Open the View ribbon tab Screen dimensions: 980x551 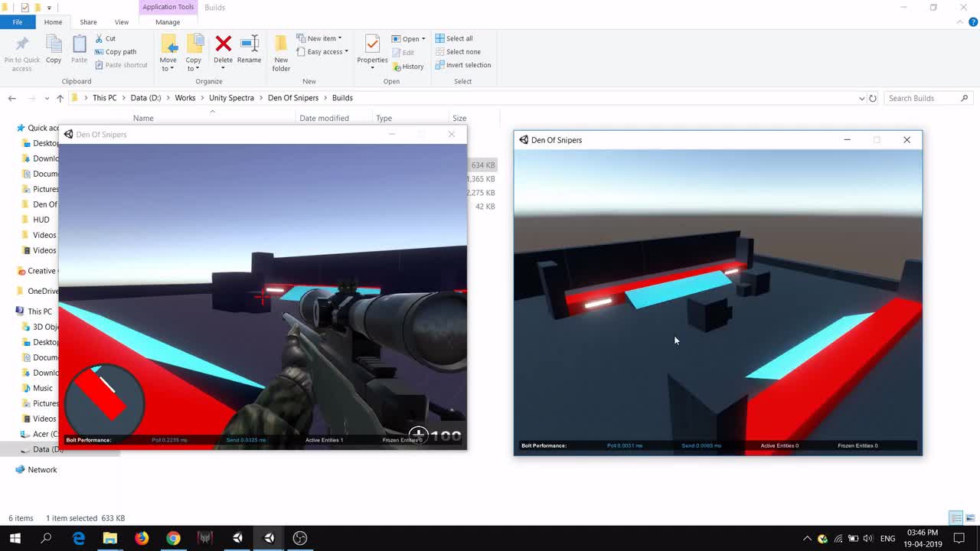tap(122, 22)
